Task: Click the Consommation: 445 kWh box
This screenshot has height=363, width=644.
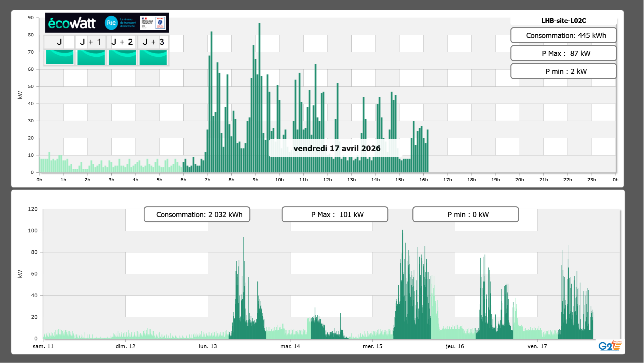Action: tap(563, 35)
